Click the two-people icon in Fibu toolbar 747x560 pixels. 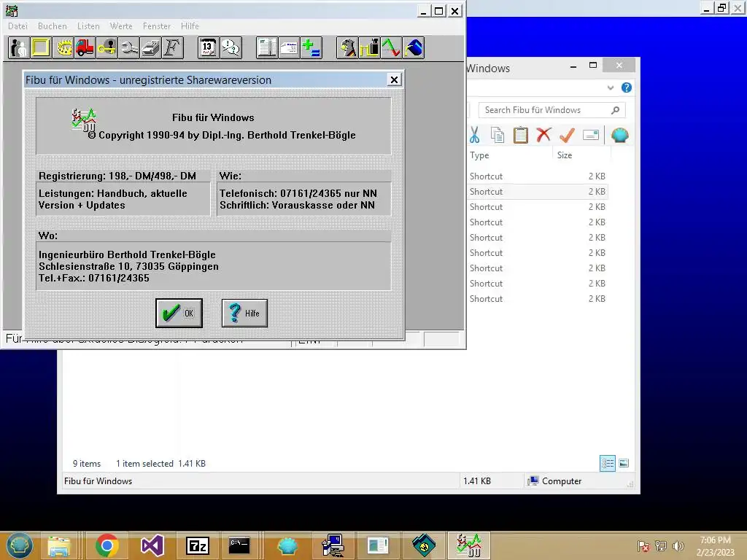click(x=19, y=47)
